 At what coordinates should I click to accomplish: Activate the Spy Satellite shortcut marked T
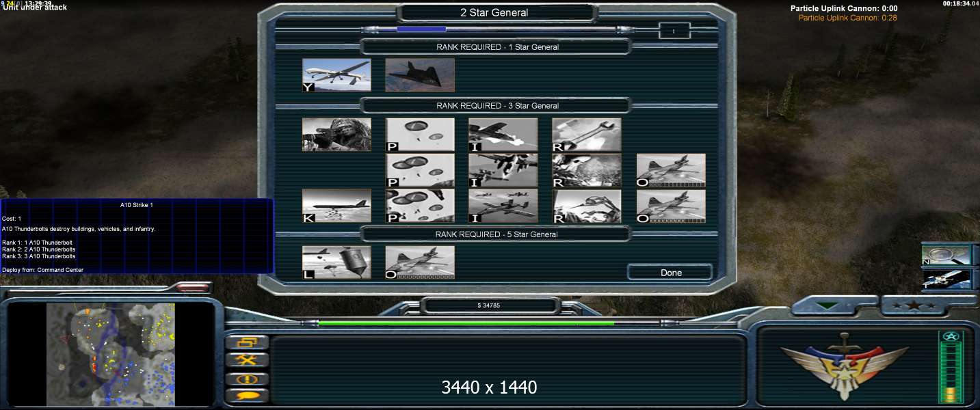(x=946, y=279)
